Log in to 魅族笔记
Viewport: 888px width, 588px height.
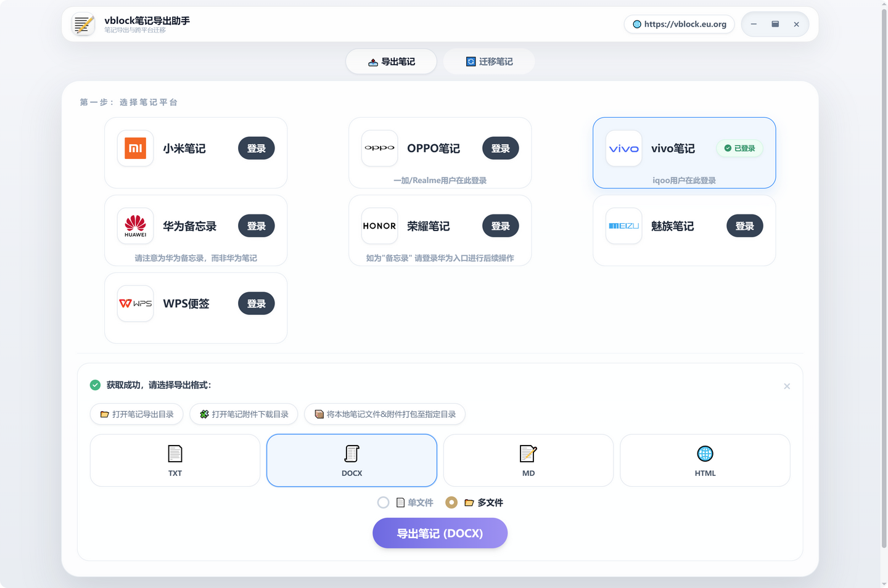[745, 226]
